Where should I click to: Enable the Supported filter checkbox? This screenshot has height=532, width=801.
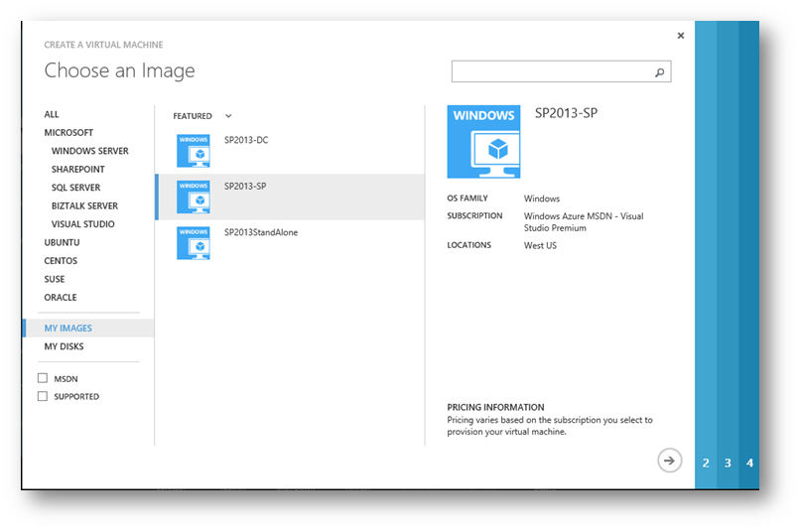click(x=43, y=396)
